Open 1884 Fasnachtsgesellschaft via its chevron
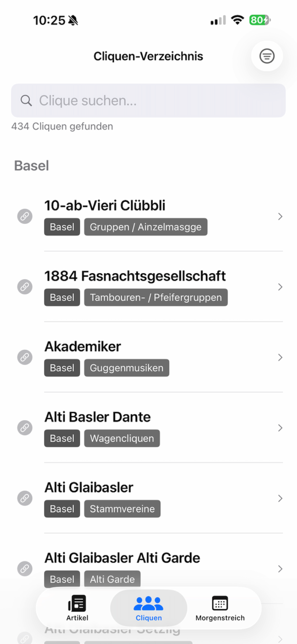The image size is (297, 644). pos(280,287)
